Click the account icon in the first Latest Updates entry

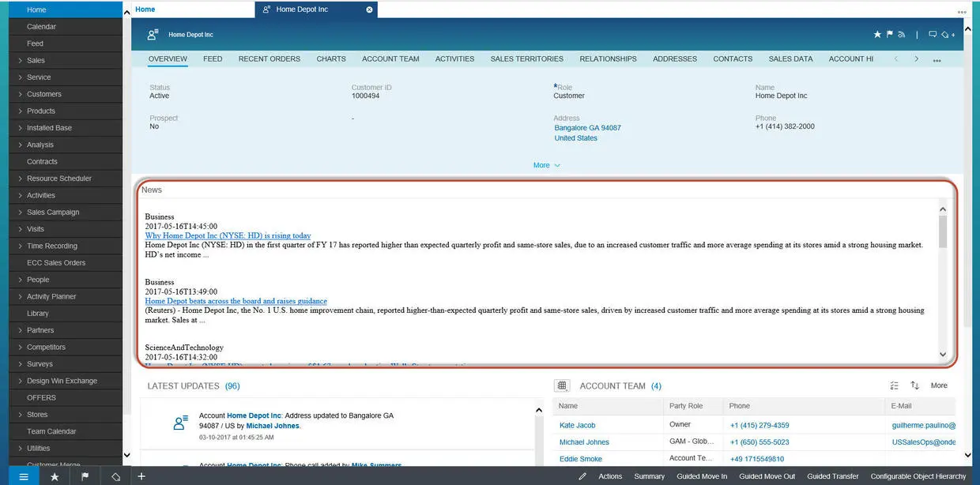(180, 423)
